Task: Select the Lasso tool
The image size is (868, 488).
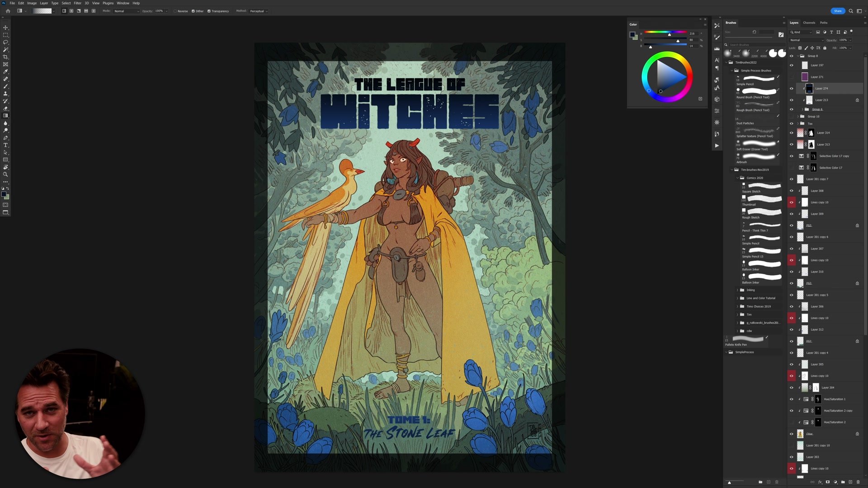Action: click(x=5, y=42)
